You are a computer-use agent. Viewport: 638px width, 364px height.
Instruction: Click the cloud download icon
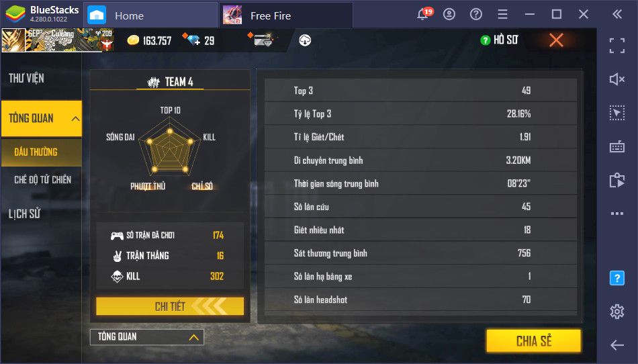pyautogui.click(x=305, y=40)
